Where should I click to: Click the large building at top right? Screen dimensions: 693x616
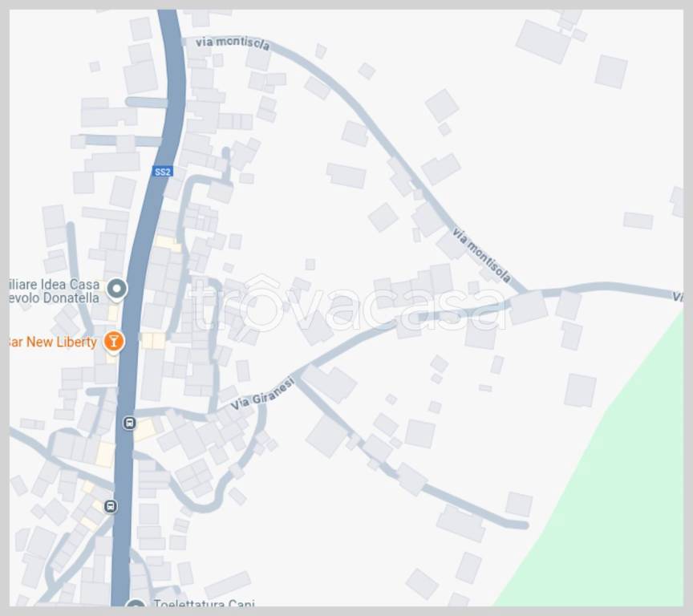coord(544,42)
